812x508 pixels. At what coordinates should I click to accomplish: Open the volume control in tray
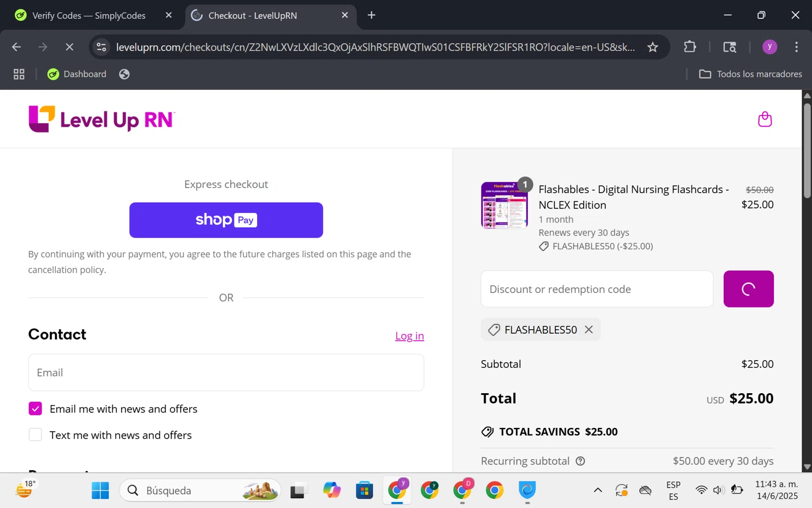(x=718, y=491)
